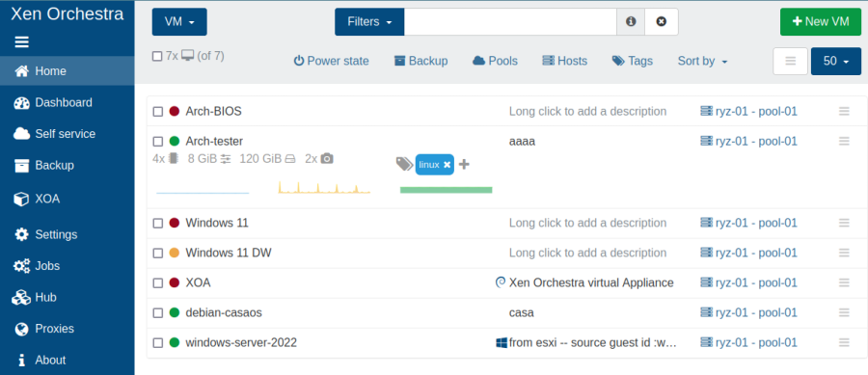The height and width of the screenshot is (375, 868).
Task: Open the VM type dropdown
Action: coord(179,21)
